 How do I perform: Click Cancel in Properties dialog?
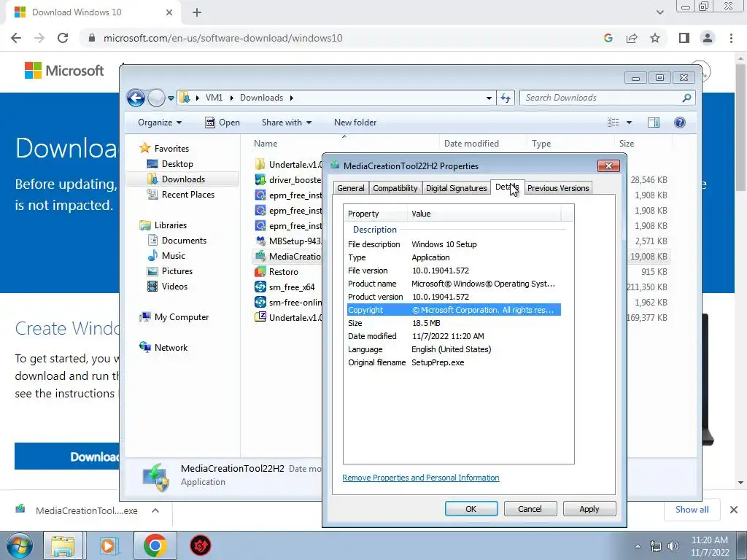[530, 509]
